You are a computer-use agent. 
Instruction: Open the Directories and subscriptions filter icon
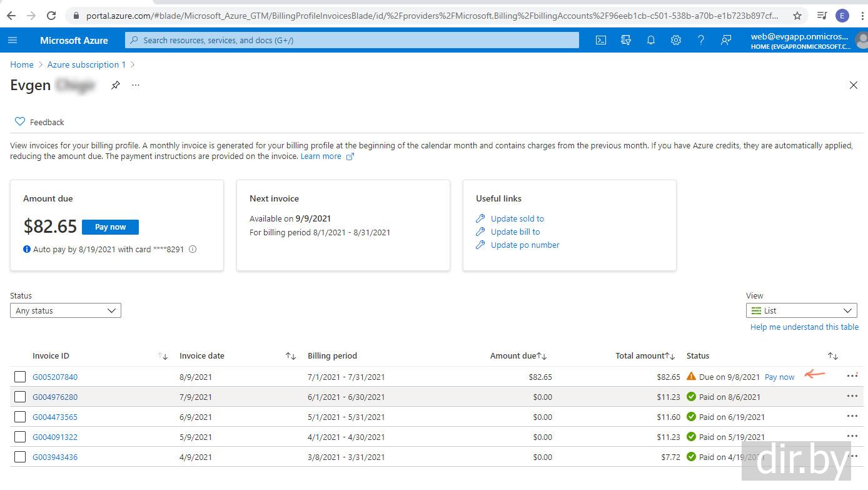click(625, 40)
